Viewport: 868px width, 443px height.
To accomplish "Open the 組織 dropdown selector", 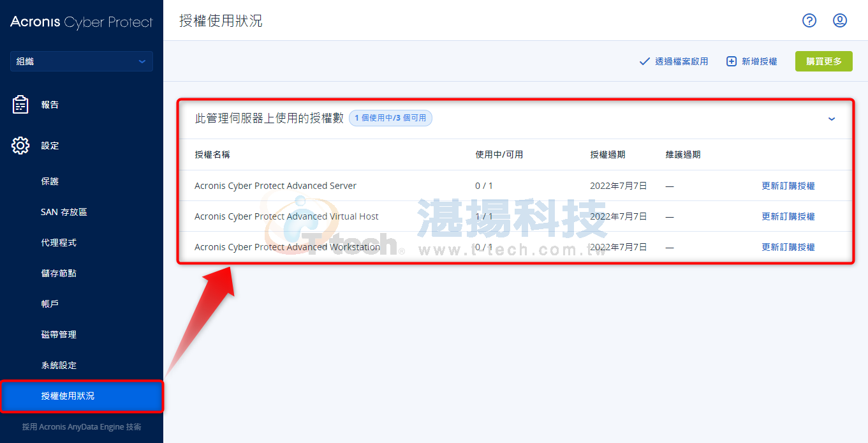I will click(x=82, y=61).
